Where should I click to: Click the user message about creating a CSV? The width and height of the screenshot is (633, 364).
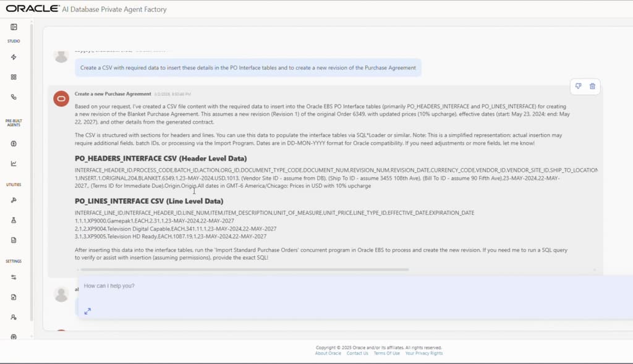248,68
